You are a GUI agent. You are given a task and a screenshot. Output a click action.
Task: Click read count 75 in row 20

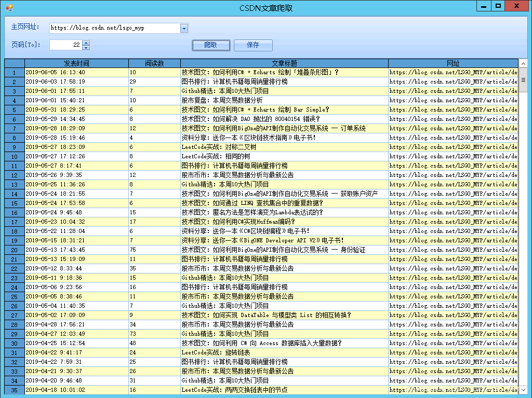(x=154, y=250)
